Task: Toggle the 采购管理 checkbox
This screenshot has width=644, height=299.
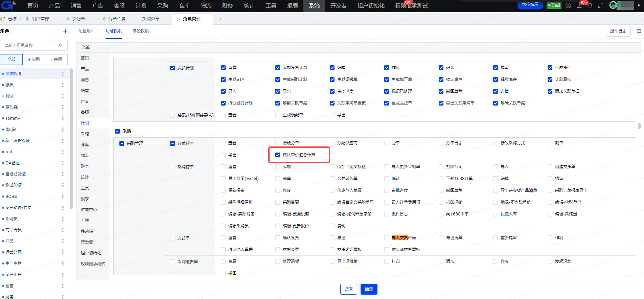Action: click(122, 143)
